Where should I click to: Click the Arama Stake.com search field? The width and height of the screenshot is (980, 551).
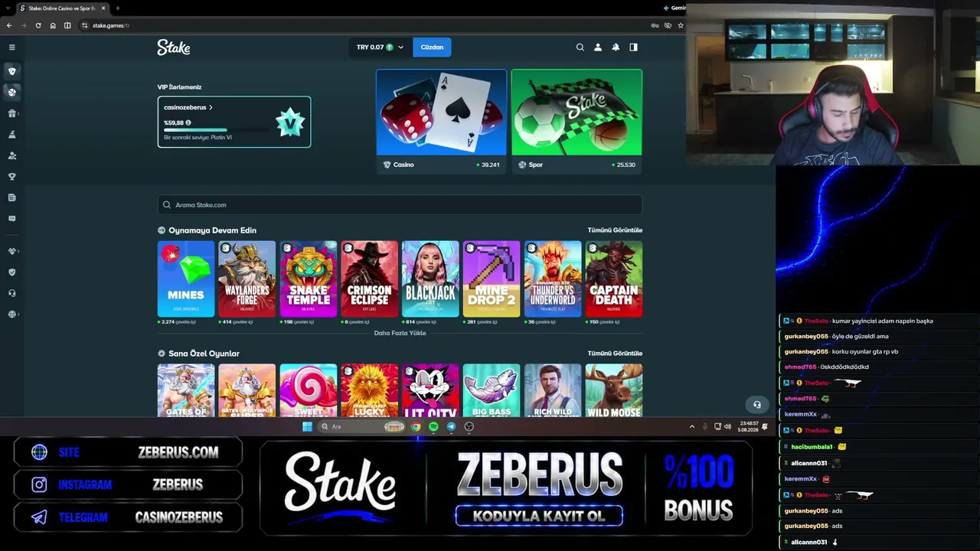(x=400, y=205)
